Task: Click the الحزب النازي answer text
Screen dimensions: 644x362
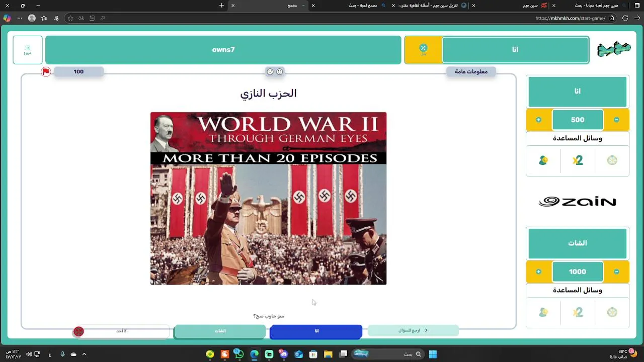Action: click(x=268, y=94)
